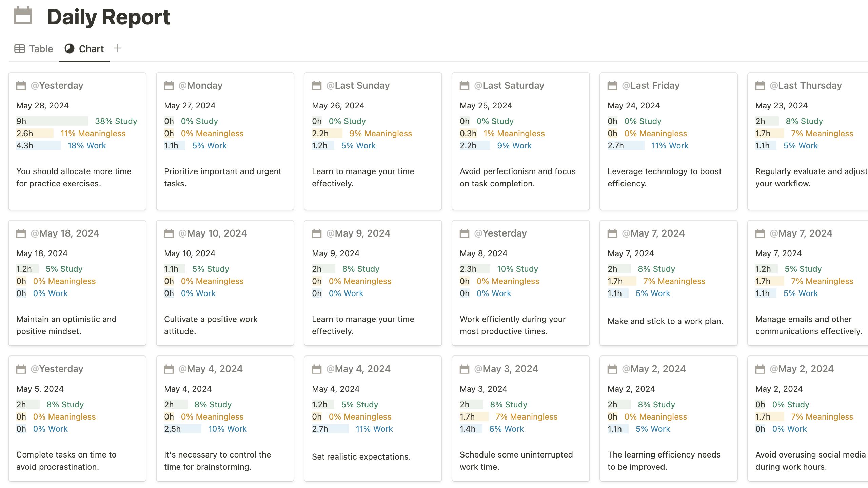Click 'Leverage technology to boost efficiency.' note
868x488 pixels.
pyautogui.click(x=665, y=177)
